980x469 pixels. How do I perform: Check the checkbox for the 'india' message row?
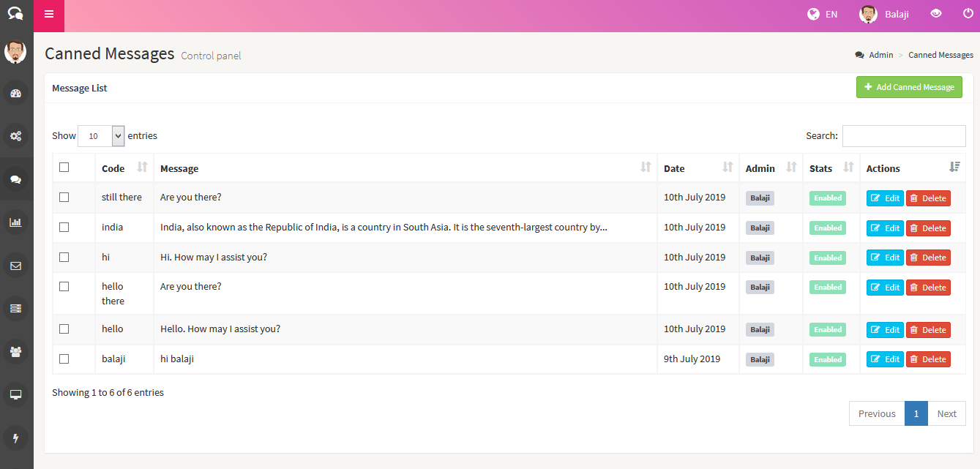pyautogui.click(x=64, y=228)
